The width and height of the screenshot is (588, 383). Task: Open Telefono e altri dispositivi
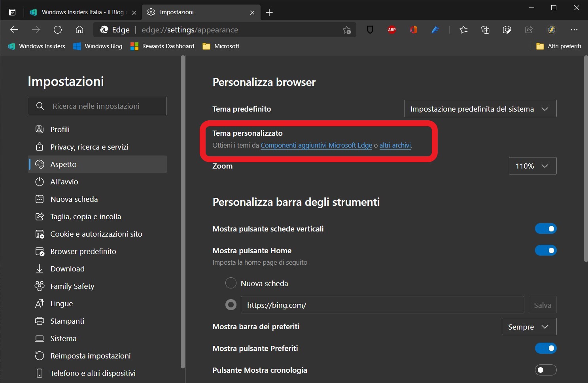click(97, 373)
